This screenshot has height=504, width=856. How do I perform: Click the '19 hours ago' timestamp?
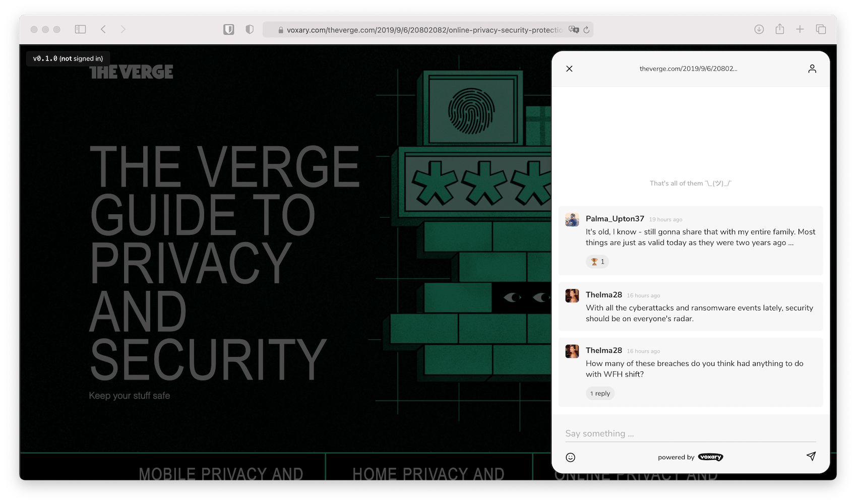point(665,220)
